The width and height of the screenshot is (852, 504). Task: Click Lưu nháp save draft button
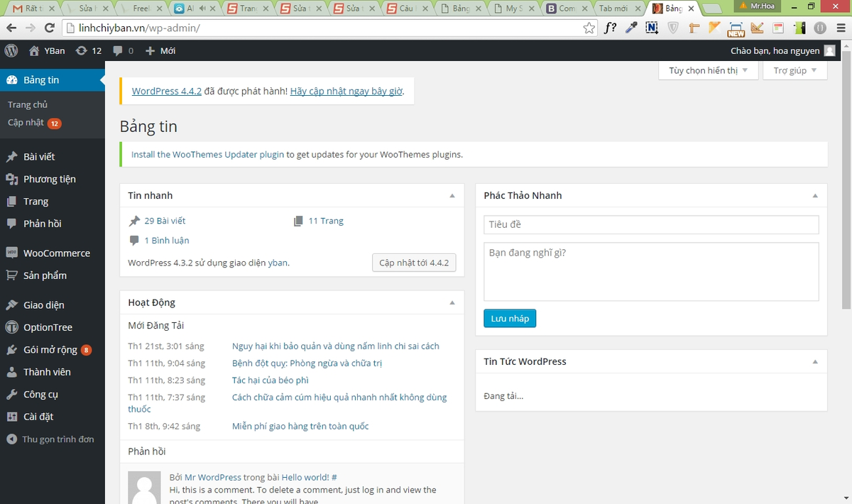[510, 319]
